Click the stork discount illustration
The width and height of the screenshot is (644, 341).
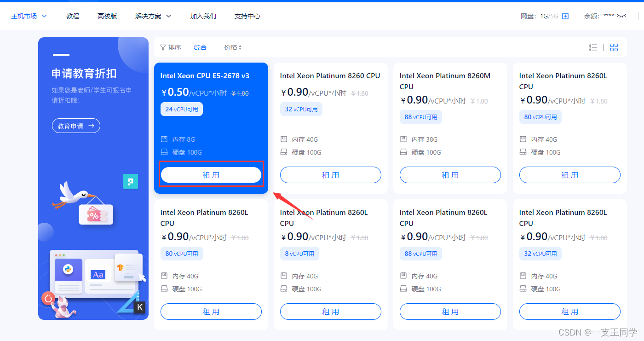tap(82, 202)
